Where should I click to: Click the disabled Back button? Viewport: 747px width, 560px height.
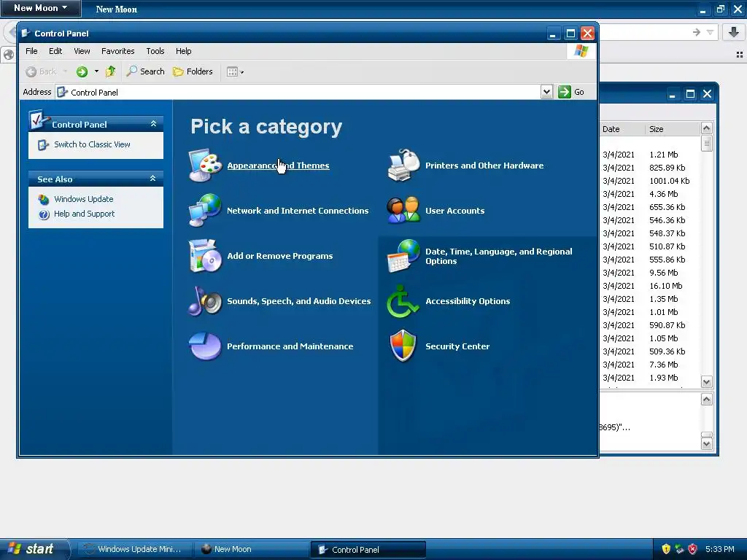coord(41,71)
